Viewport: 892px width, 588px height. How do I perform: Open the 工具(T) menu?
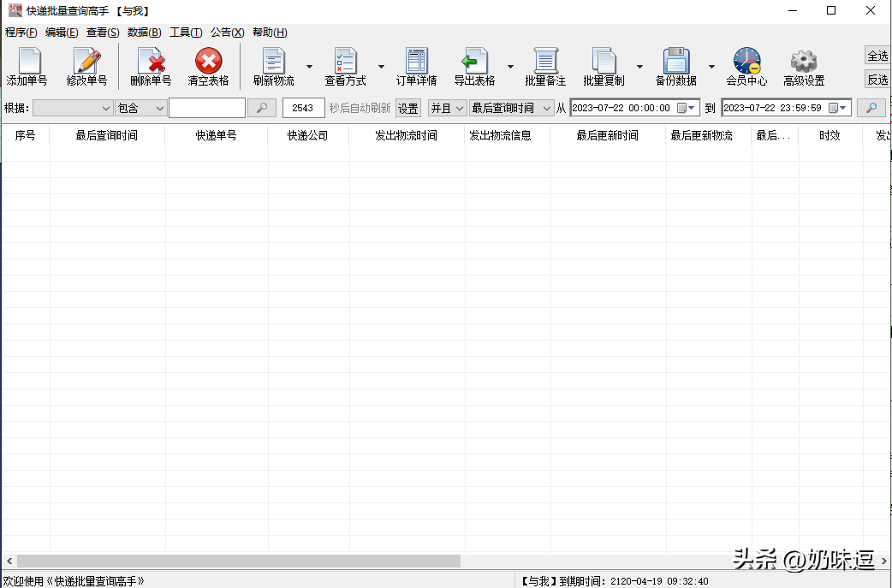[x=186, y=33]
